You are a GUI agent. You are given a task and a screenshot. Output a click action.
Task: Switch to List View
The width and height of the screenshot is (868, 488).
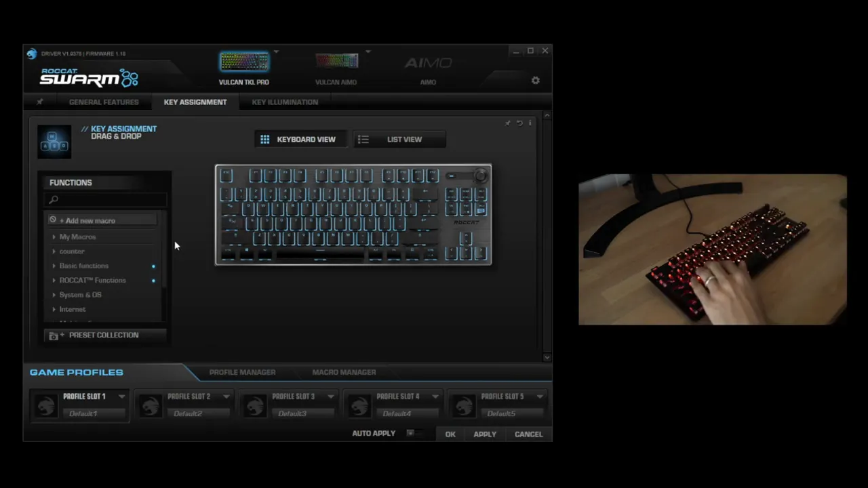[x=399, y=139]
